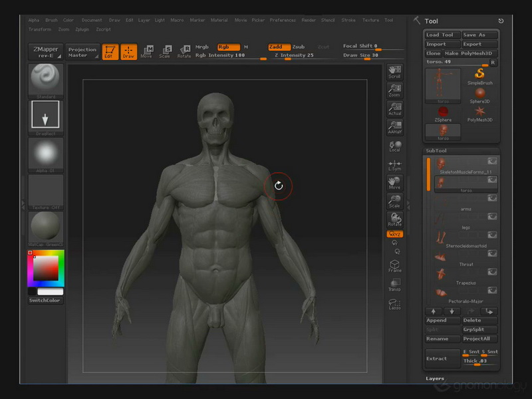Expand the Layers palette section

[x=436, y=378]
